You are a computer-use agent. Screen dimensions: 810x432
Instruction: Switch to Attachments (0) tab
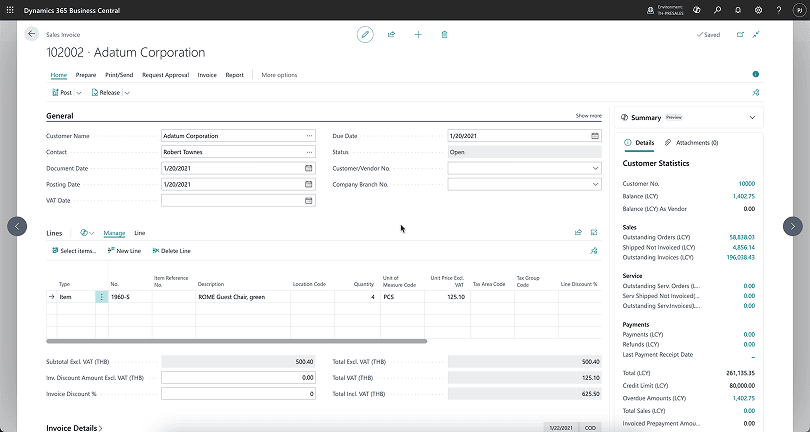click(x=691, y=143)
